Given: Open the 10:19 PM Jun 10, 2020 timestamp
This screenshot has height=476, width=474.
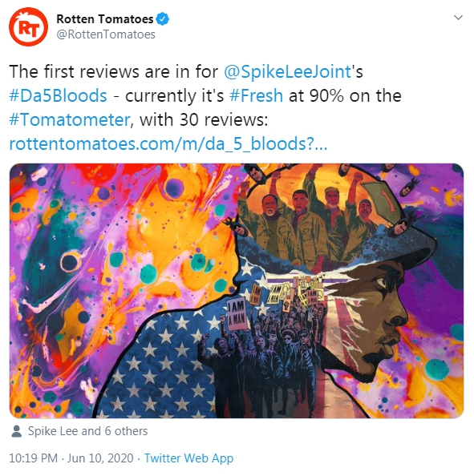Looking at the screenshot, I should (x=71, y=458).
